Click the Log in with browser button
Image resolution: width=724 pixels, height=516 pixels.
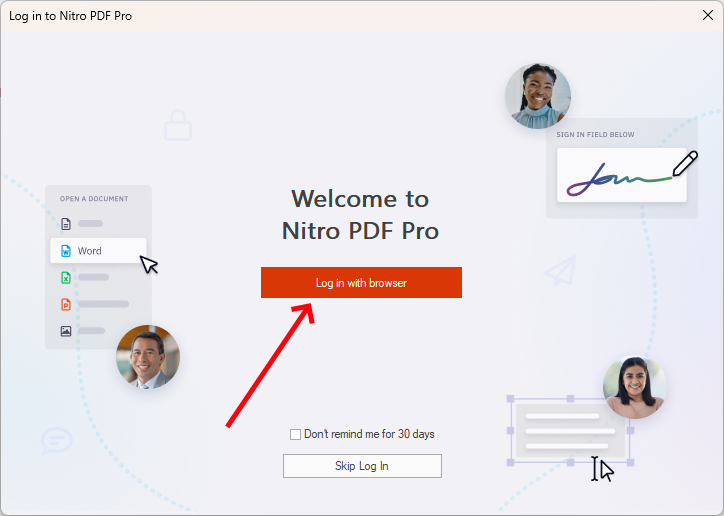click(x=361, y=282)
